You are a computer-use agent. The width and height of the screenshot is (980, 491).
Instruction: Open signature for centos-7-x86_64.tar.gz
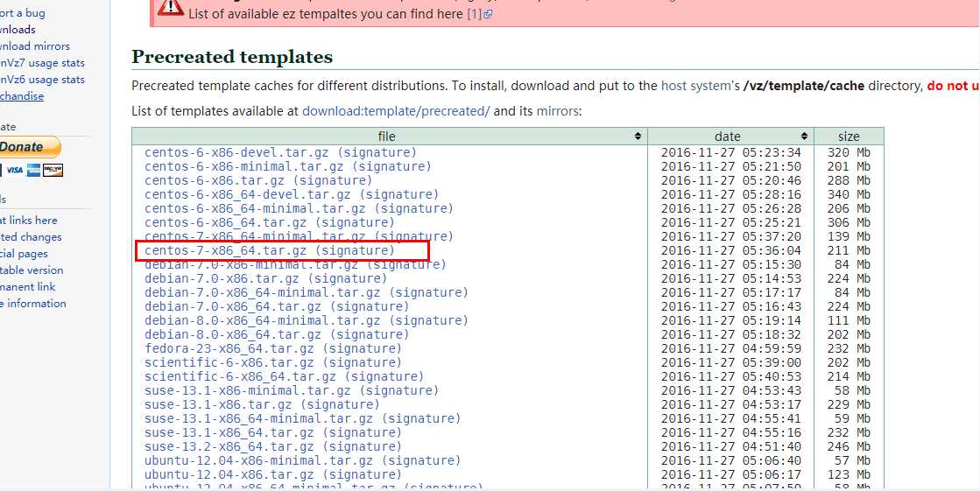356,250
